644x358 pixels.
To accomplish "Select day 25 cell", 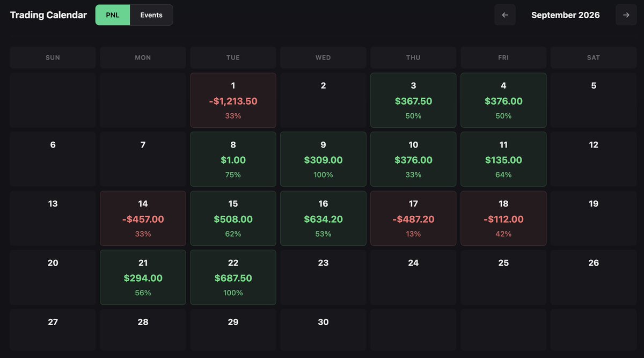I will (x=503, y=277).
